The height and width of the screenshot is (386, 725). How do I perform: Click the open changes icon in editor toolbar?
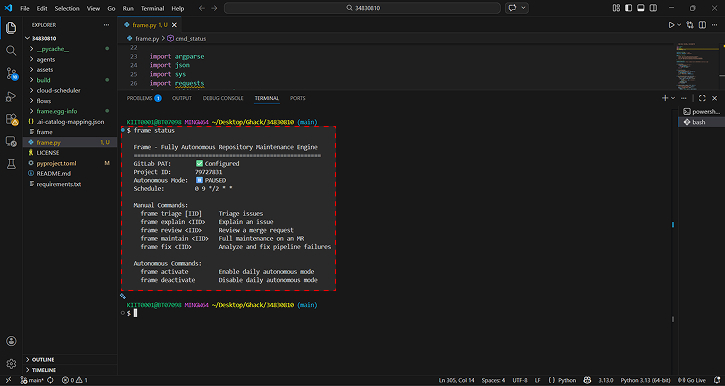[690, 25]
